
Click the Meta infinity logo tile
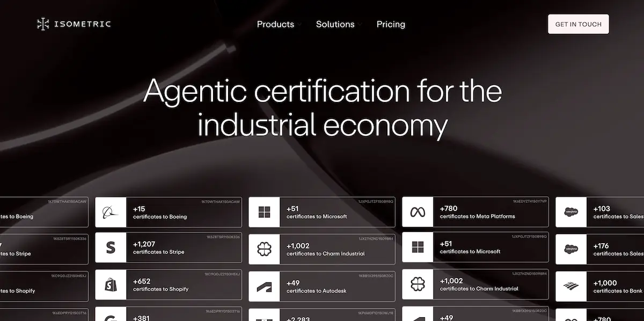point(418,212)
